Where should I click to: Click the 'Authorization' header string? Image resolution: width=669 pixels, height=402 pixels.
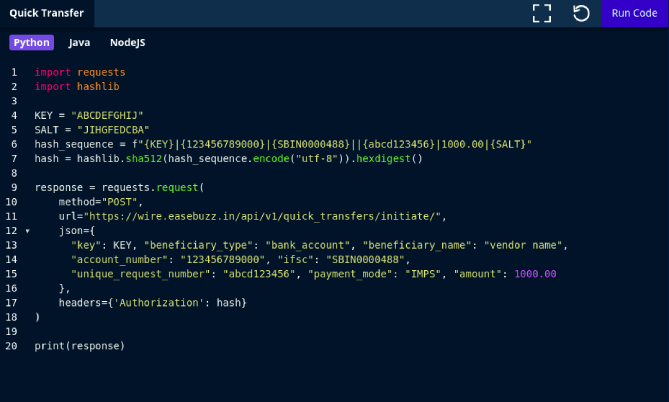pos(157,302)
